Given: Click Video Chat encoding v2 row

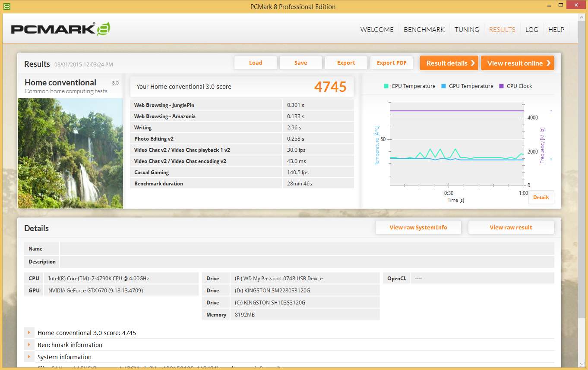Looking at the screenshot, I should click(x=242, y=161).
